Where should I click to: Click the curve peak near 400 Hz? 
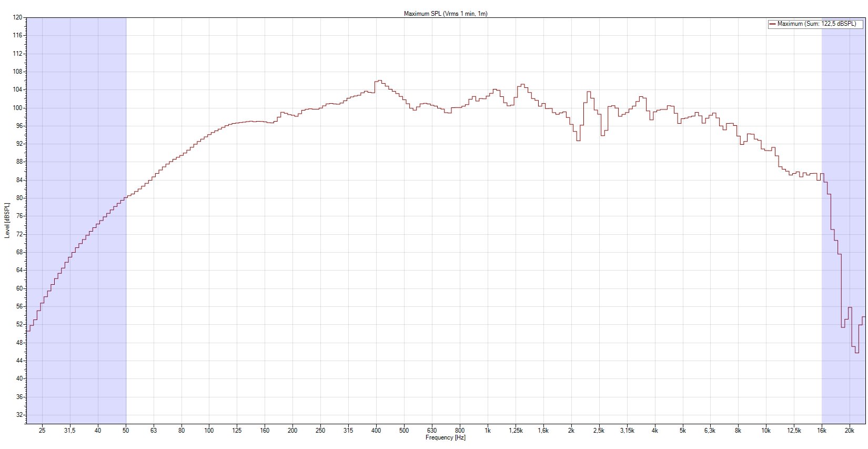coord(378,81)
